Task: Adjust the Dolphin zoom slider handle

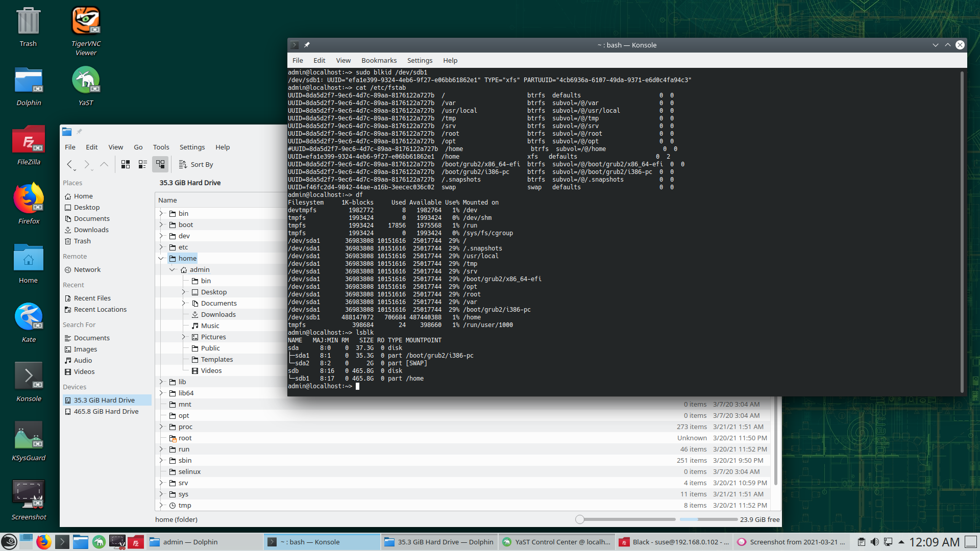Action: click(579, 519)
